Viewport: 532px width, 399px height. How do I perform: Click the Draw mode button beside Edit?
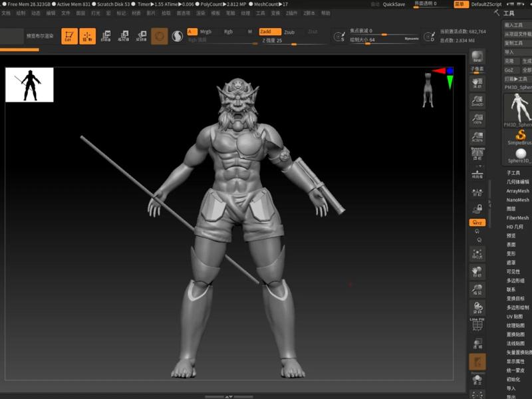pyautogui.click(x=87, y=37)
